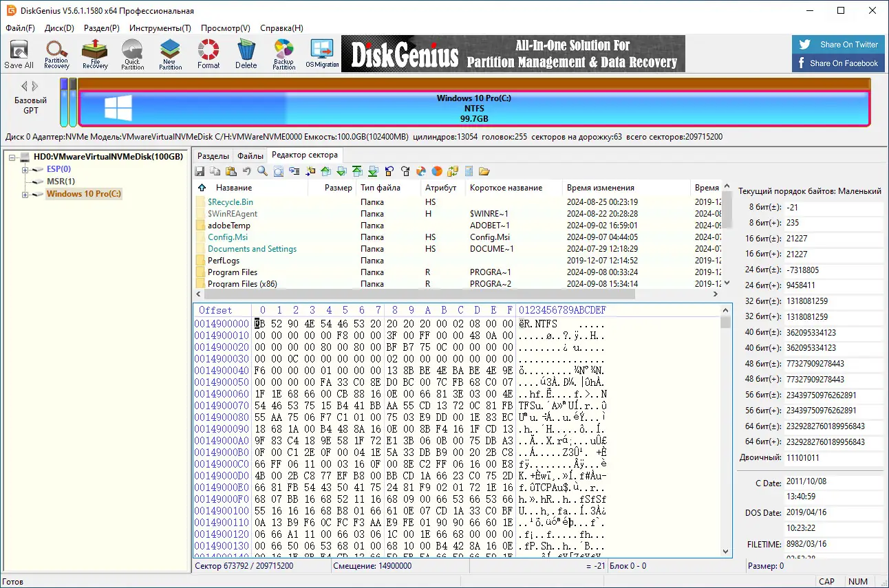The image size is (889, 588).
Task: Open search with the magnifier icon
Action: (x=262, y=171)
